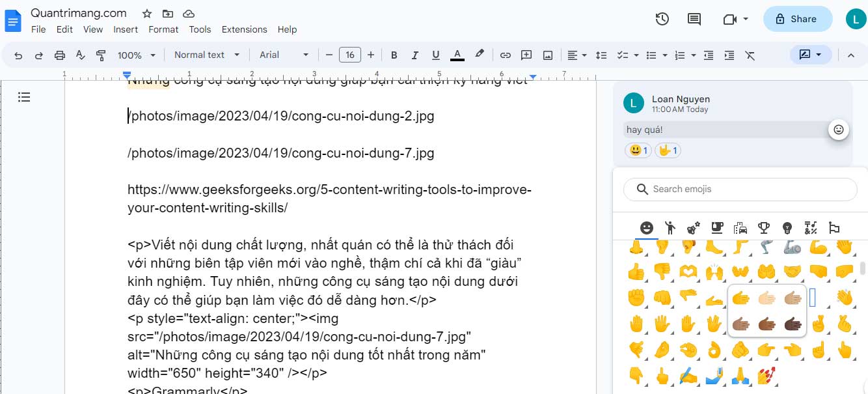Switch to the animals and nature emoji category
This screenshot has width=868, height=394.
coord(693,227)
